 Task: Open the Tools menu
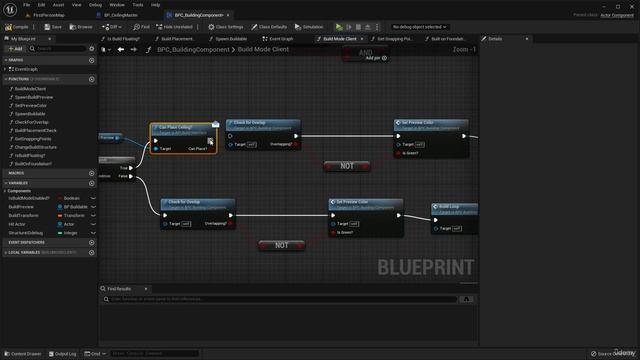click(138, 5)
